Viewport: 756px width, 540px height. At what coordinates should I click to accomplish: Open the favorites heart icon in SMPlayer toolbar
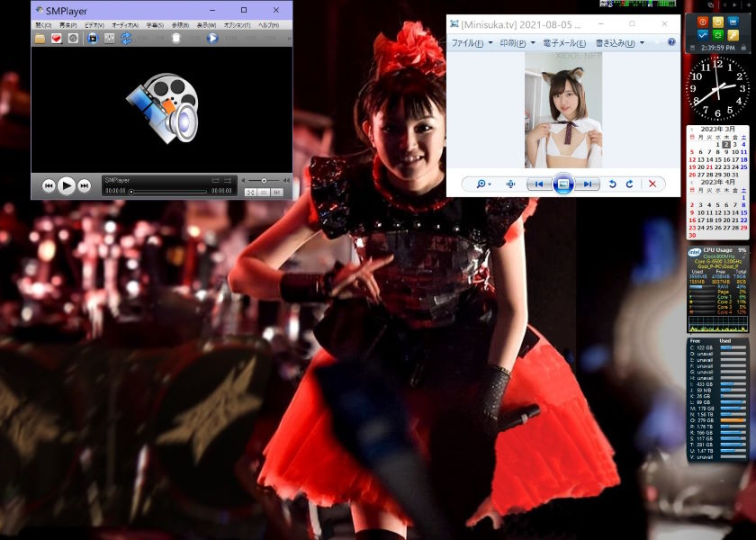coord(56,39)
